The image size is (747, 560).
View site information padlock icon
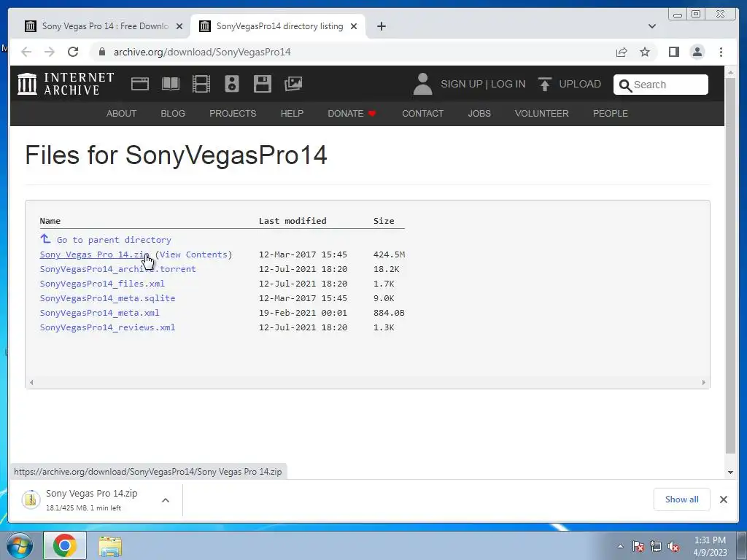[101, 52]
